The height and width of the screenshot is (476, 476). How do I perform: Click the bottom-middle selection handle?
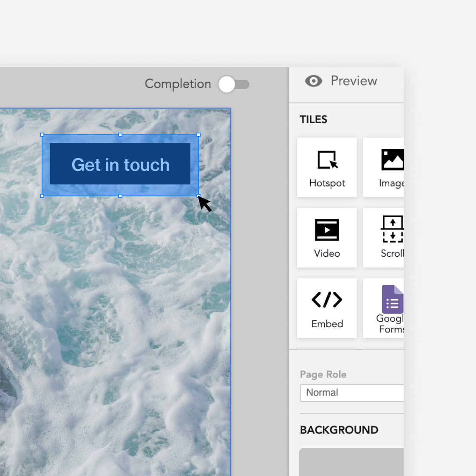[120, 196]
